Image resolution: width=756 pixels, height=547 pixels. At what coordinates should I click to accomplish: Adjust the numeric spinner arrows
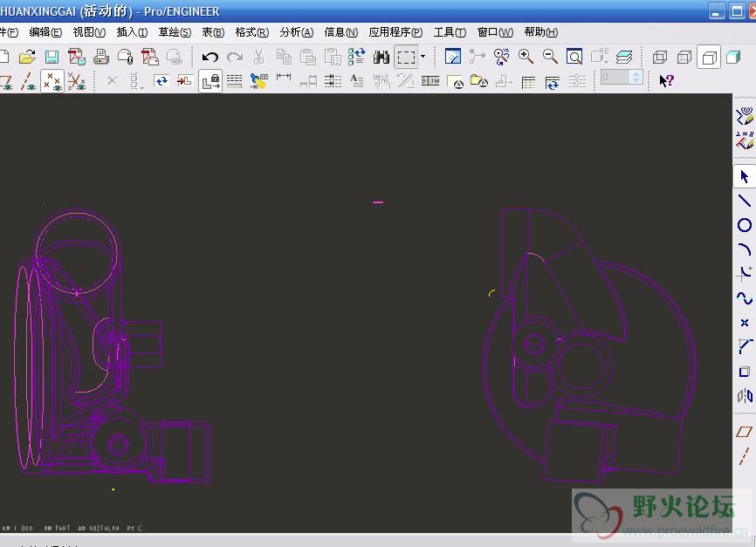[x=636, y=77]
